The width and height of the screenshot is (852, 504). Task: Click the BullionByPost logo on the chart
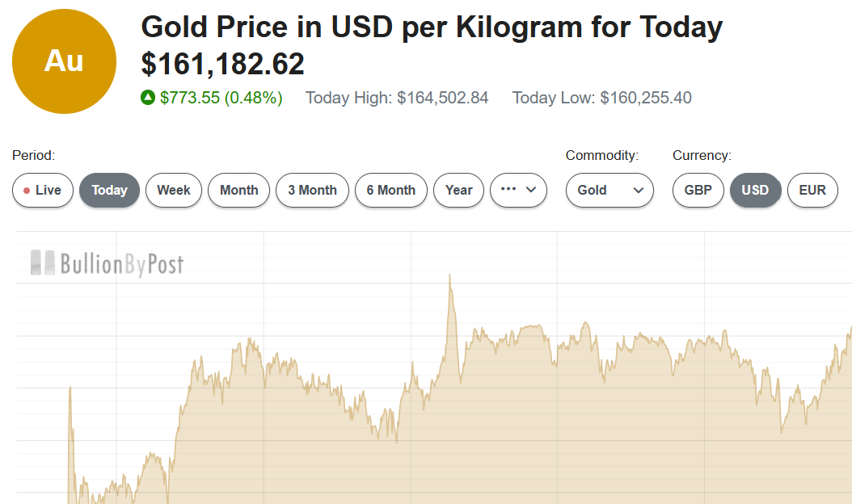point(106,262)
